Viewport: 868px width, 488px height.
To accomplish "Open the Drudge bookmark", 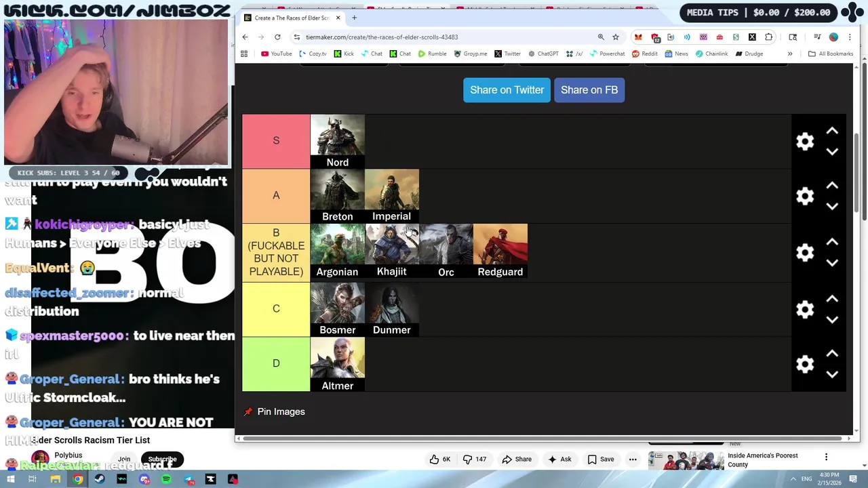I will coord(749,54).
